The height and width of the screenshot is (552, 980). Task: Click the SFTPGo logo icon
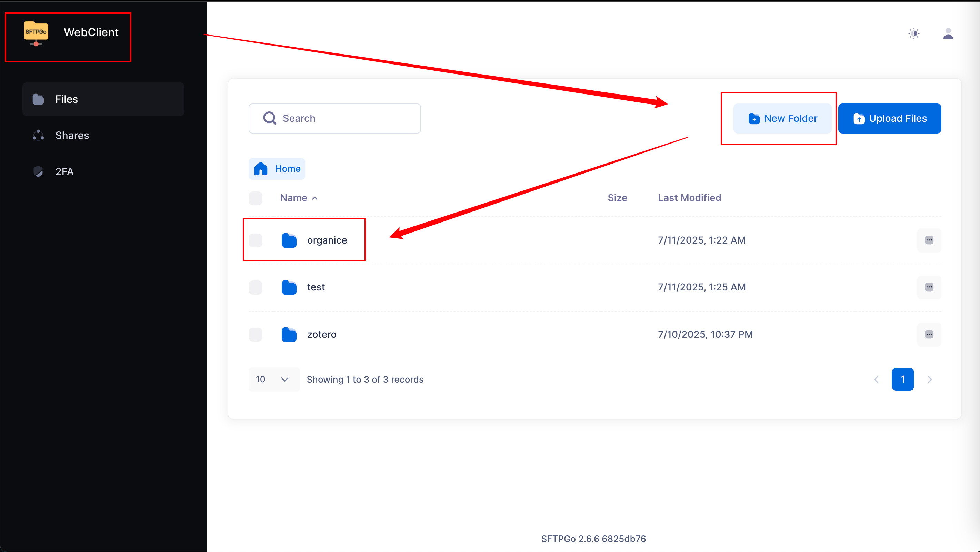(36, 33)
